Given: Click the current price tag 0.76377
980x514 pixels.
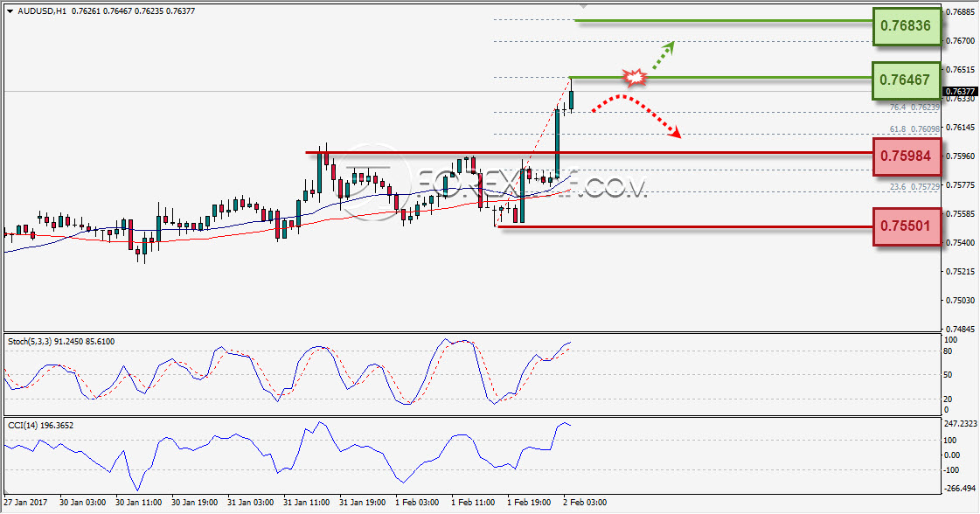Looking at the screenshot, I should 959,91.
